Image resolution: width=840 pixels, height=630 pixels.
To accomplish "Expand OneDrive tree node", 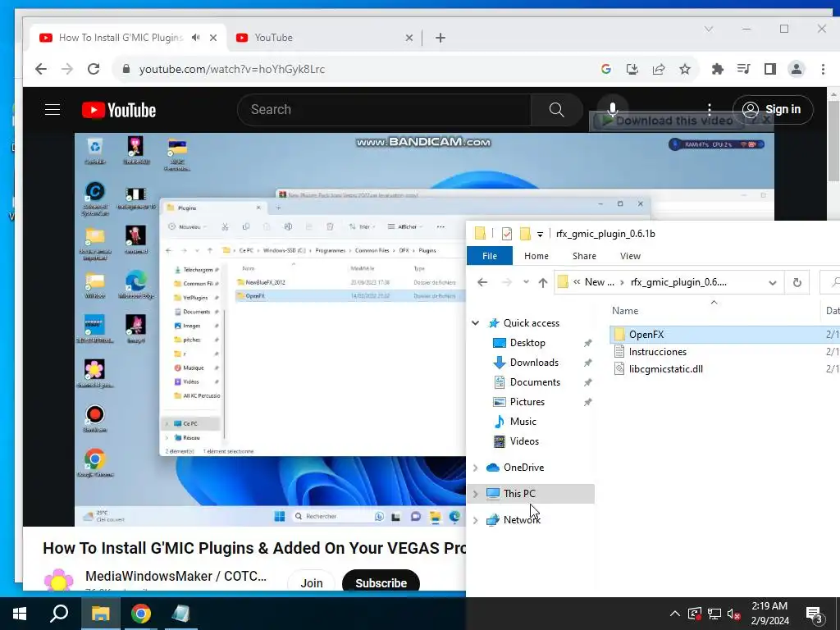I will point(475,468).
